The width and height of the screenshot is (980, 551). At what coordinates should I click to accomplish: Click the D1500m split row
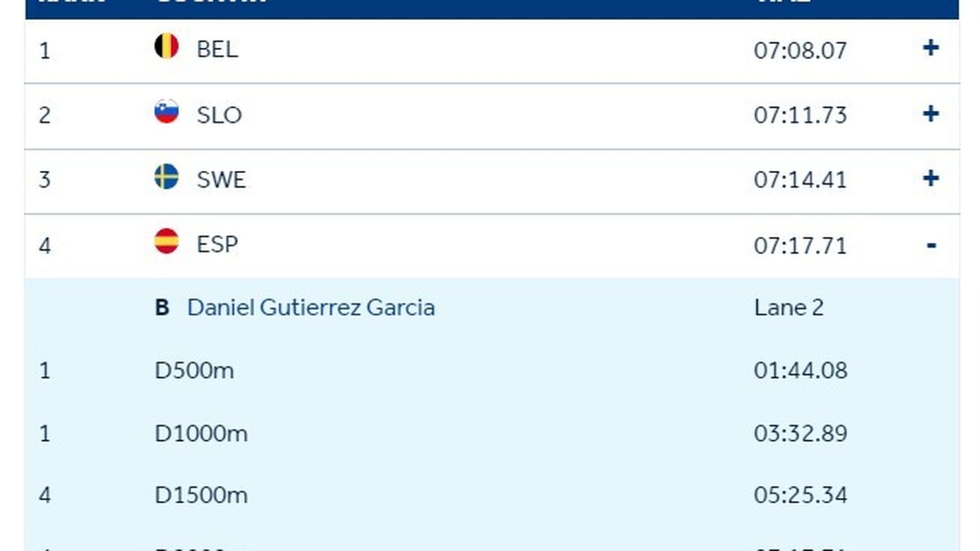coord(201,495)
